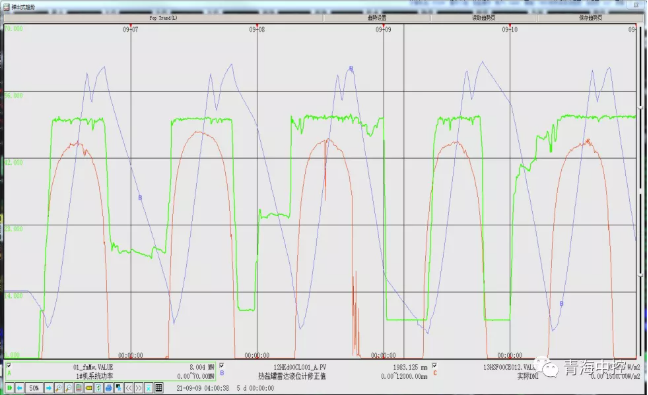Click the first magnifier zoom icon

click(x=58, y=388)
